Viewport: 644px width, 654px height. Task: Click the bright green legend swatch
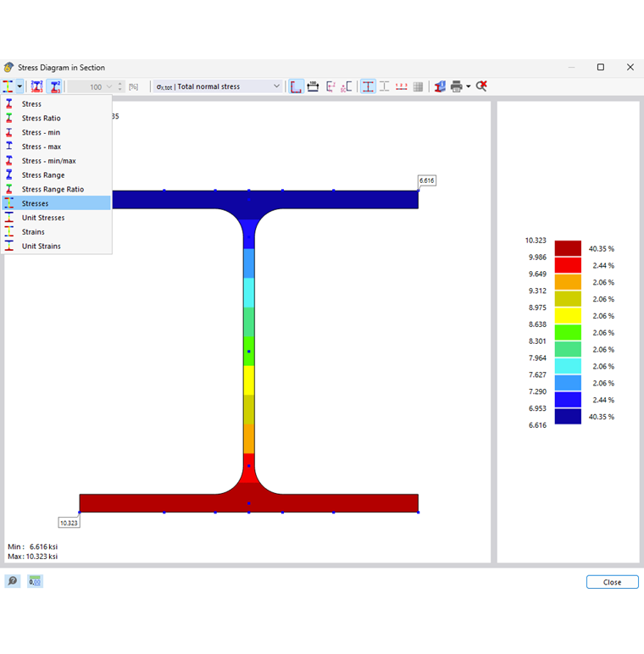(x=568, y=332)
